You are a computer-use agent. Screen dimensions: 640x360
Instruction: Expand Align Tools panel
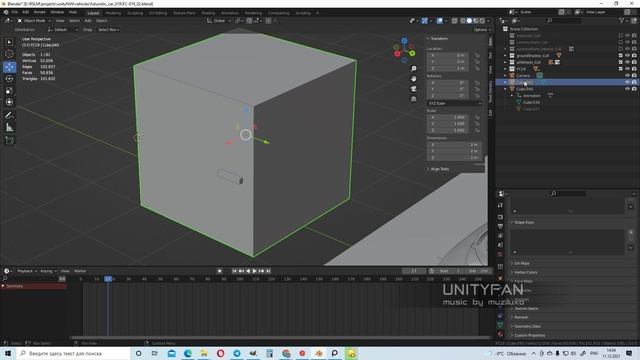tap(438, 169)
